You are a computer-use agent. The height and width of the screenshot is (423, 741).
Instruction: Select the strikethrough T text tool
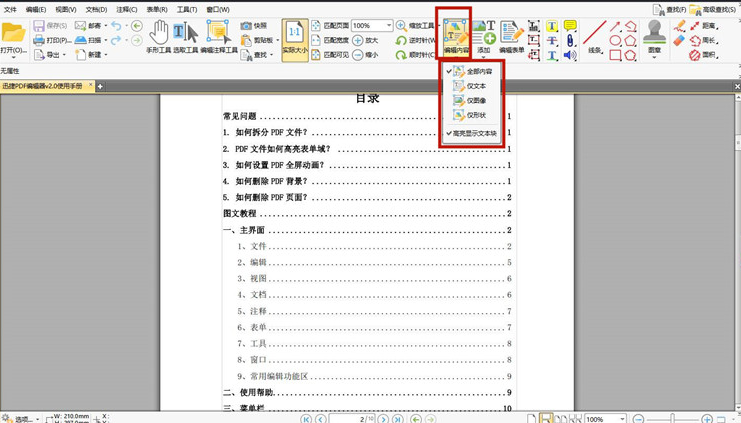pos(551,41)
